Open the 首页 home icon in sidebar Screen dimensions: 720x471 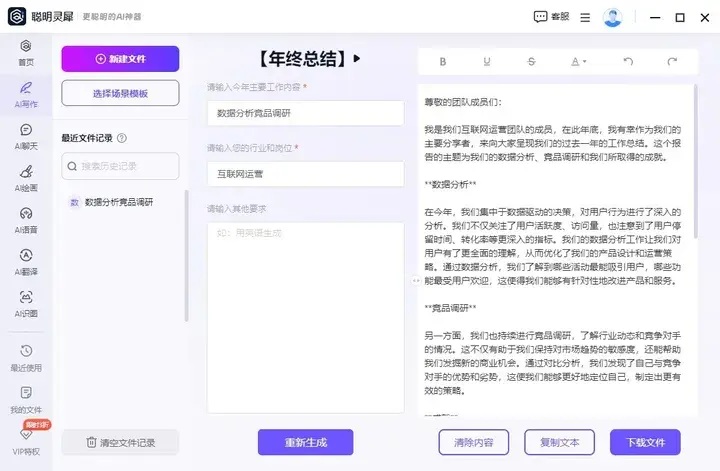coord(25,51)
